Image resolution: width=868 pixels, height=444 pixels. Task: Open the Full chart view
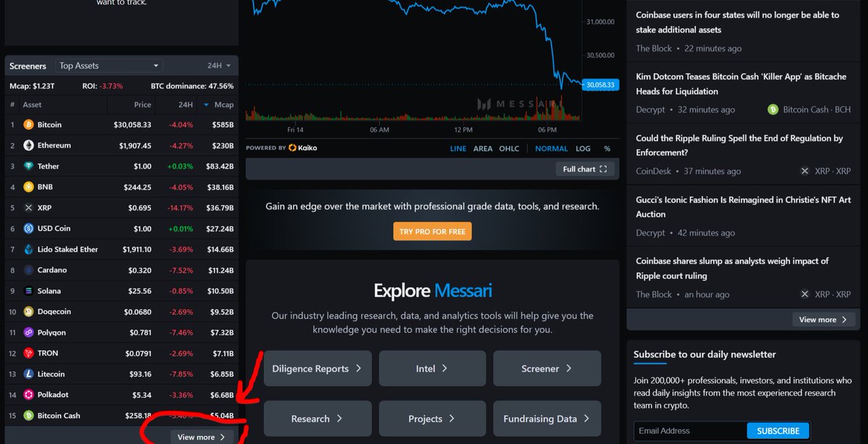(x=585, y=169)
